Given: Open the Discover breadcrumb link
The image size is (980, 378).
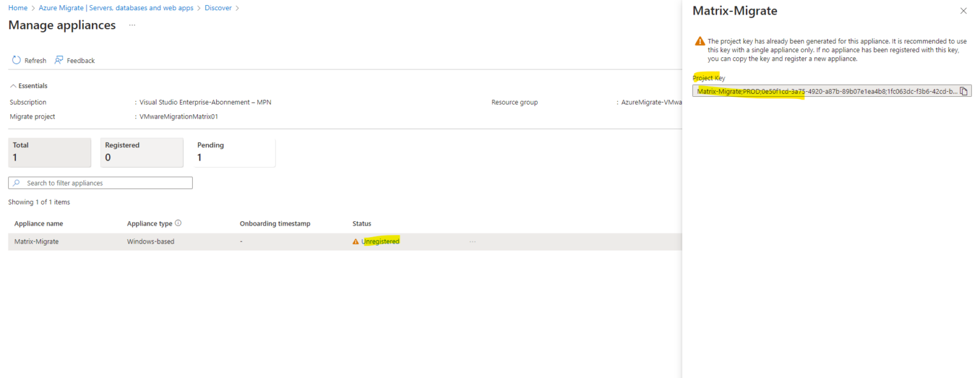Looking at the screenshot, I should [218, 8].
